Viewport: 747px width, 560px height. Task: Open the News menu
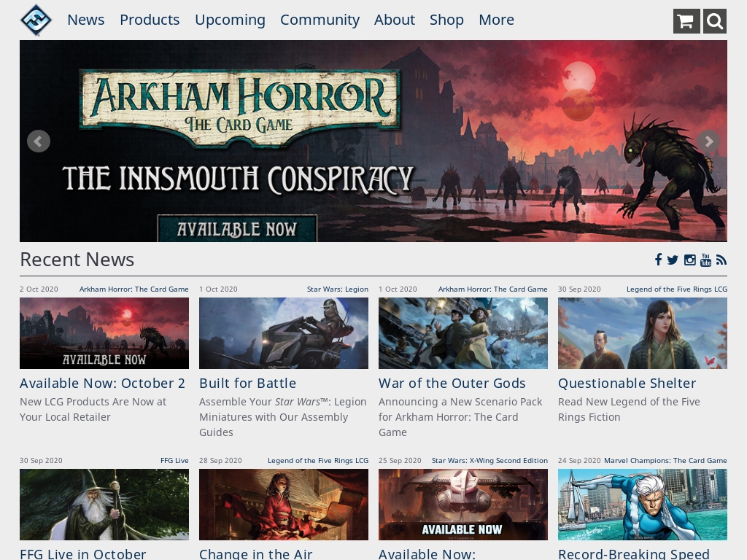point(86,20)
